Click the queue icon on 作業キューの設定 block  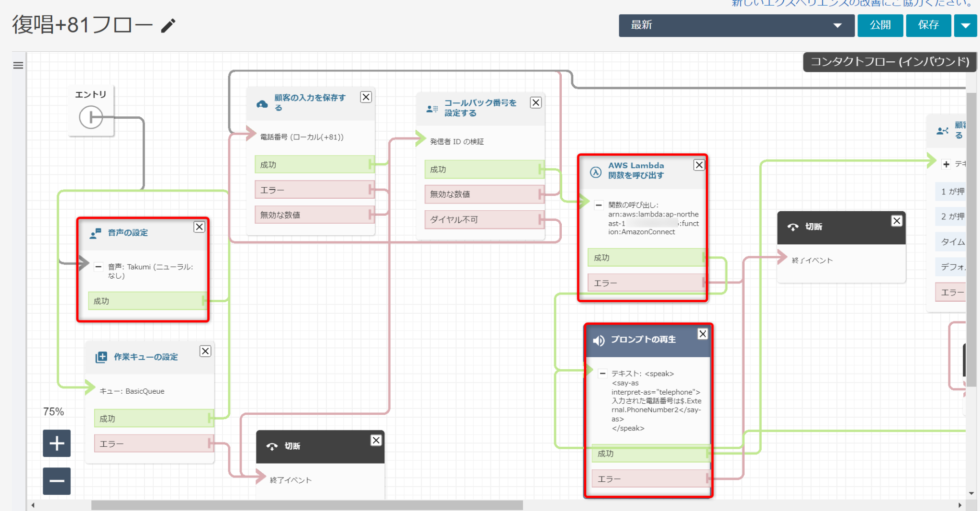coord(102,356)
